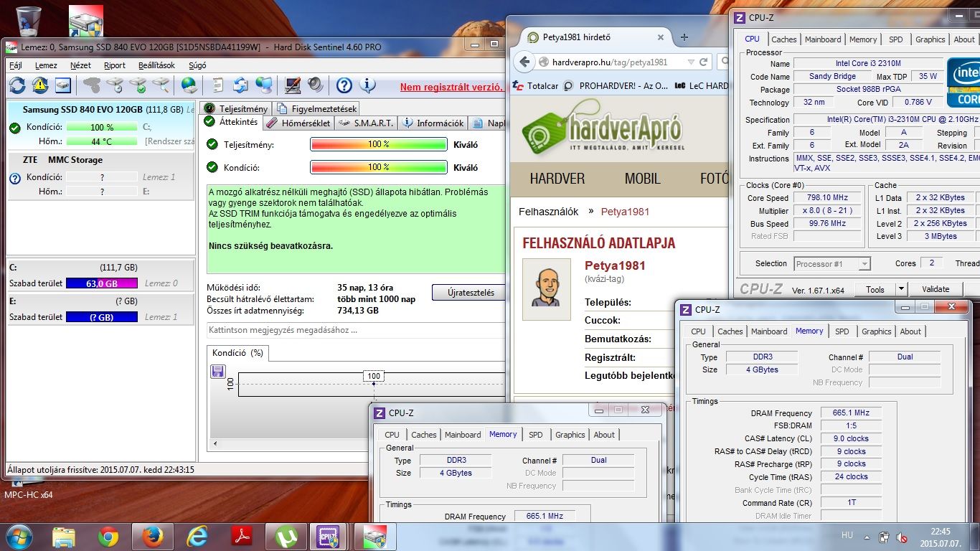Expand the Tools dropdown arrow in CPU-Z
The width and height of the screenshot is (980, 551).
click(x=902, y=290)
